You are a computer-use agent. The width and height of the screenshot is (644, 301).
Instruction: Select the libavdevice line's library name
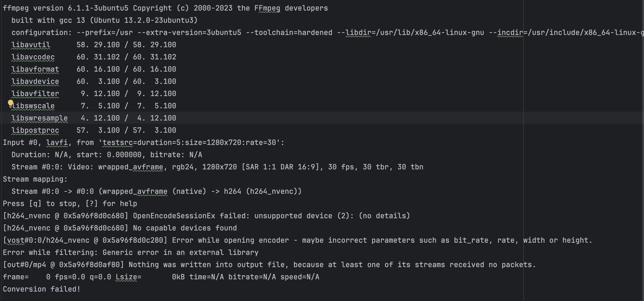(x=35, y=81)
